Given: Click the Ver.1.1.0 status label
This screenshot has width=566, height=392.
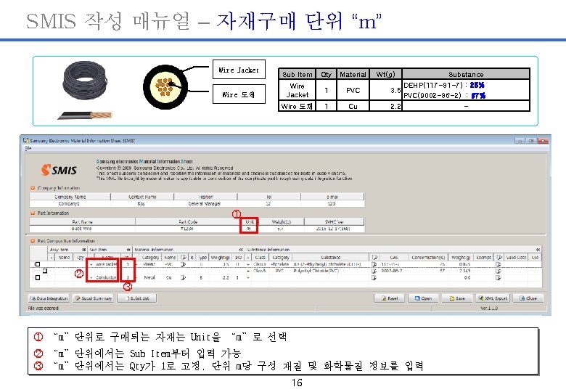Looking at the screenshot, I should [x=490, y=309].
